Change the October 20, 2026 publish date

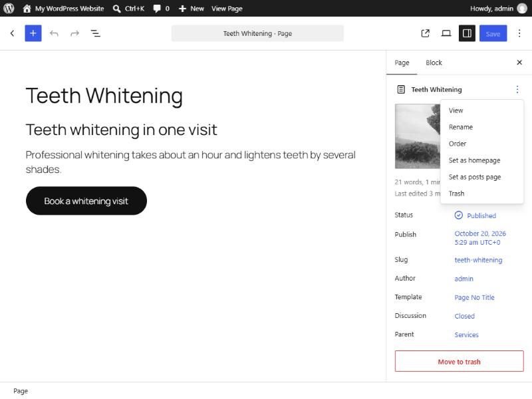tap(480, 238)
